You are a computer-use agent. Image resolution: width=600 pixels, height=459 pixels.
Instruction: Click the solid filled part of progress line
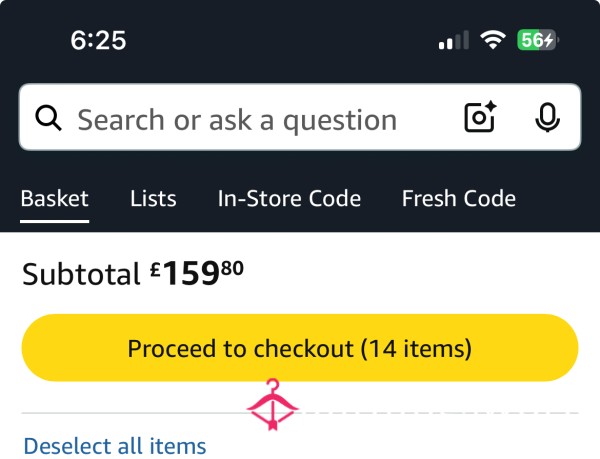[135, 413]
